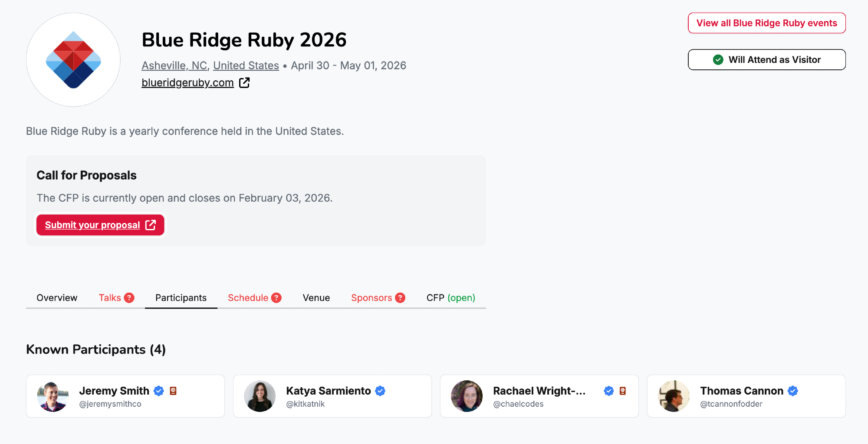868x444 pixels.
Task: Click the question mark badge on Talks
Action: 129,298
